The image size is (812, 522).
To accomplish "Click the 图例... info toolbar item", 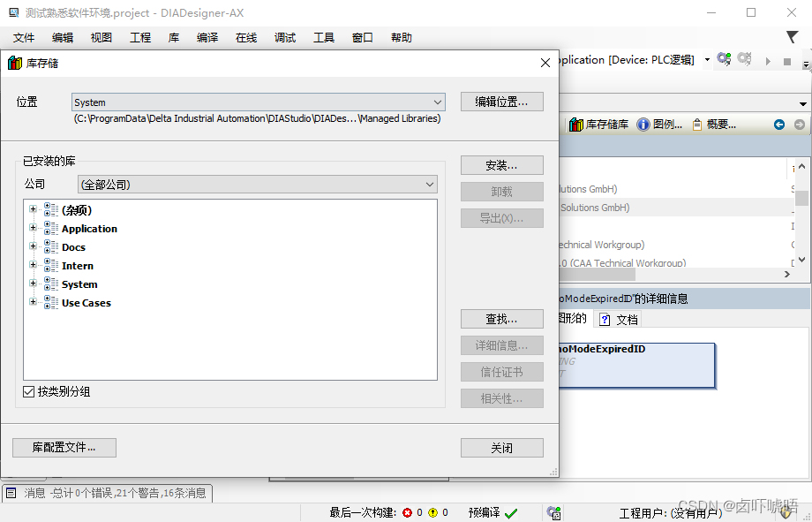I will (659, 125).
